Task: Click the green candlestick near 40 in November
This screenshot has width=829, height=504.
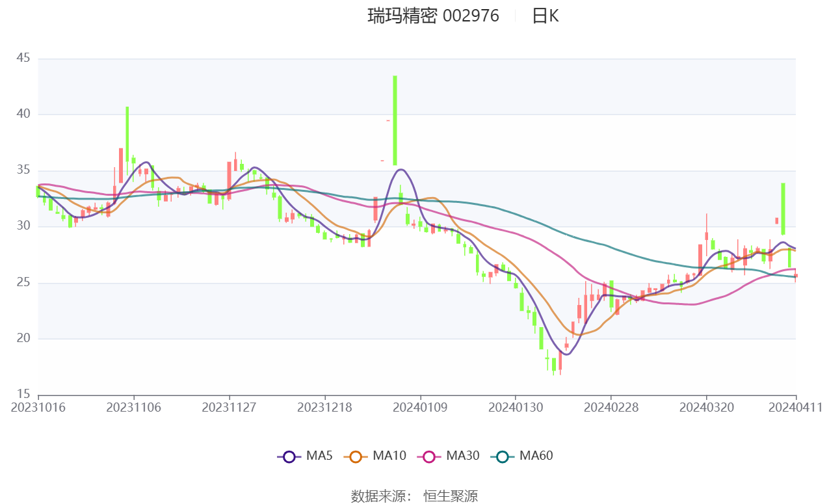Action: pyautogui.click(x=127, y=134)
